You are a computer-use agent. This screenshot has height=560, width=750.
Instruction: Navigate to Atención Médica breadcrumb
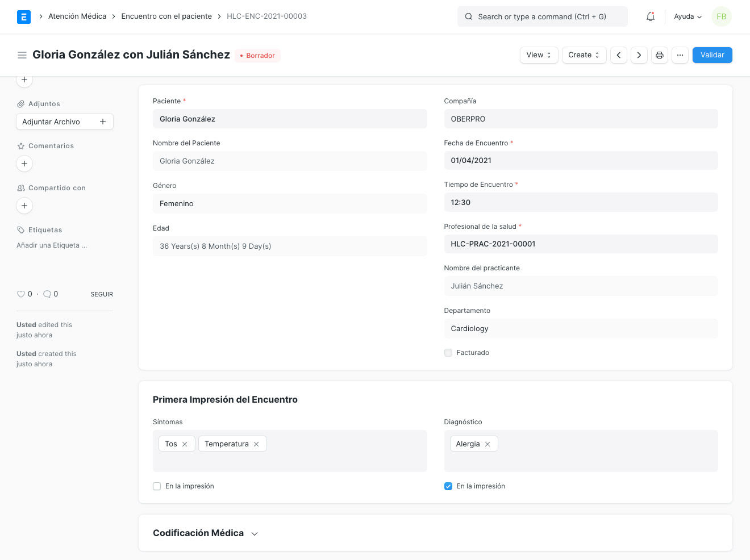click(x=77, y=16)
